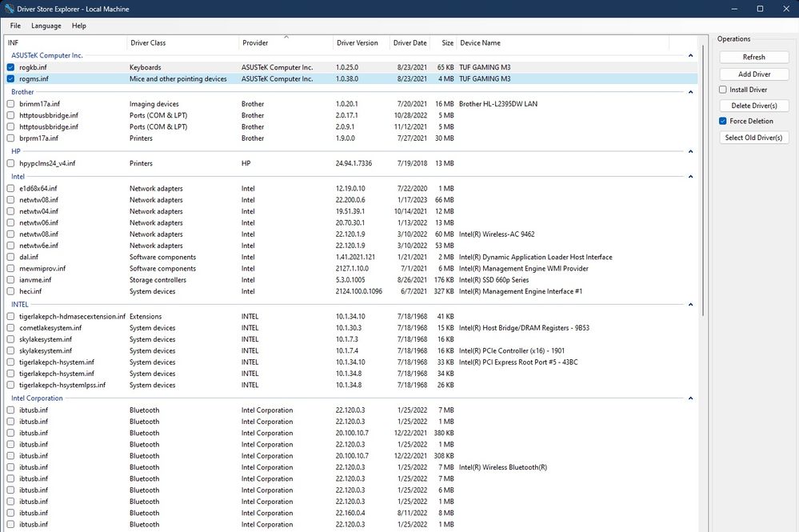Check the heci.inf driver checkbox
This screenshot has height=532, width=799.
click(x=10, y=291)
